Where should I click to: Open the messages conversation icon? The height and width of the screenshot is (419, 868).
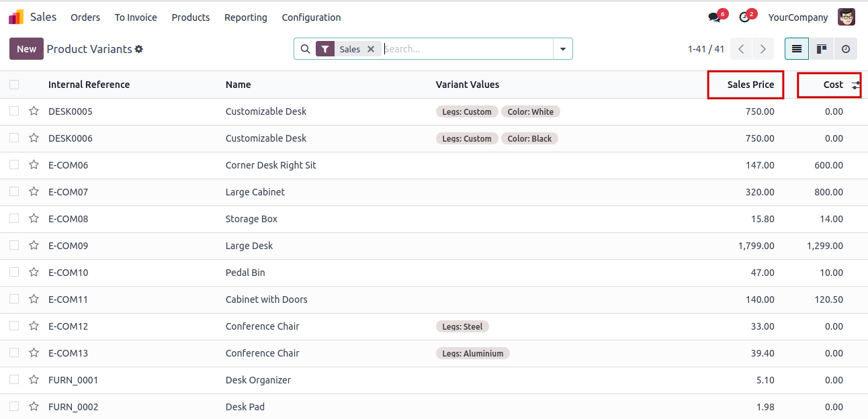coord(714,17)
